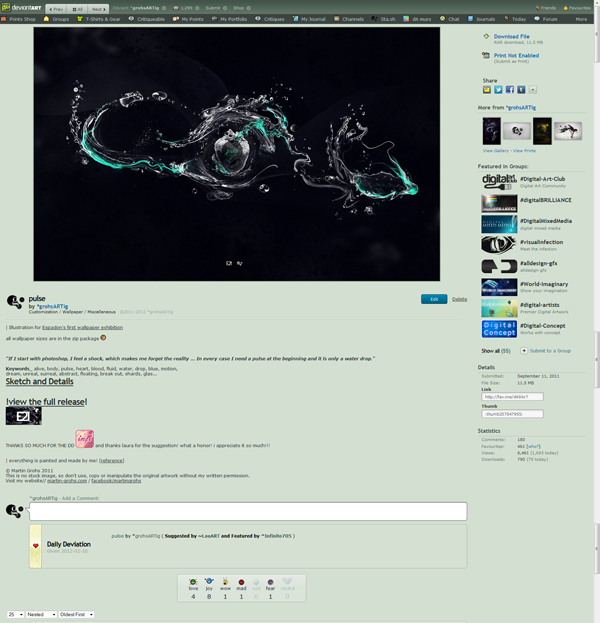The width and height of the screenshot is (600, 623).
Task: Click the Print Not Enabled icon
Action: pos(486,55)
